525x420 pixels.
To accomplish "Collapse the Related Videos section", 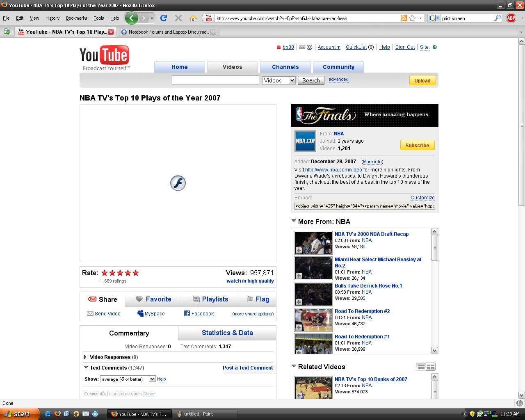I will point(294,366).
